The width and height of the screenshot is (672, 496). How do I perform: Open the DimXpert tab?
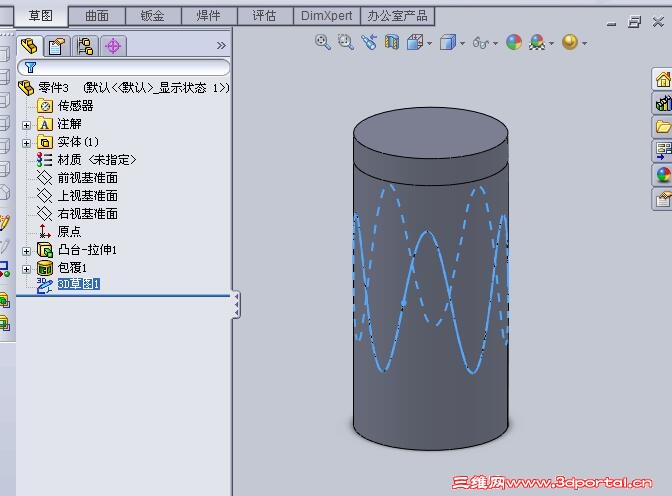tap(327, 16)
